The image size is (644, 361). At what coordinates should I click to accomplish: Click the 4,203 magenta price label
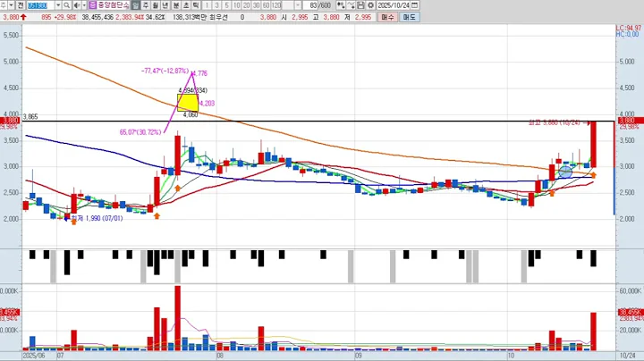pos(207,104)
